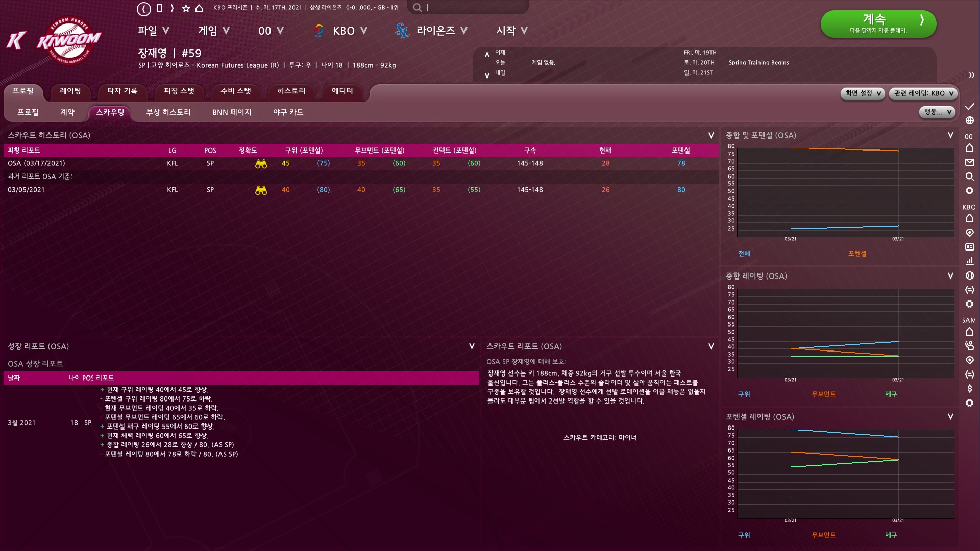Click the back navigation arrow icon
This screenshot has width=980, height=551.
click(144, 8)
